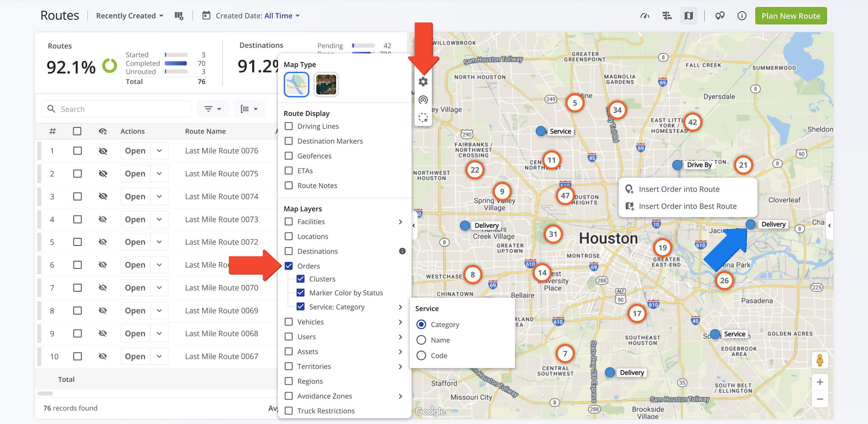Choose Insert Order into Route
Image resolution: width=868 pixels, height=424 pixels.
(679, 189)
